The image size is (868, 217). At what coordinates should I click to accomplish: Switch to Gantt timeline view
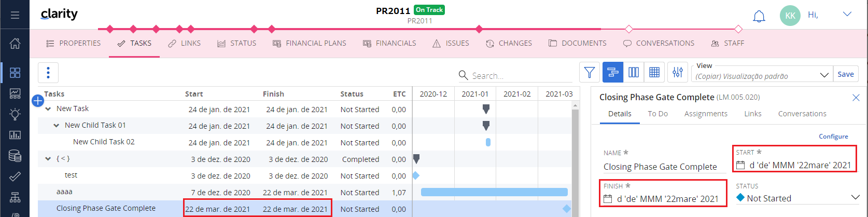click(612, 73)
